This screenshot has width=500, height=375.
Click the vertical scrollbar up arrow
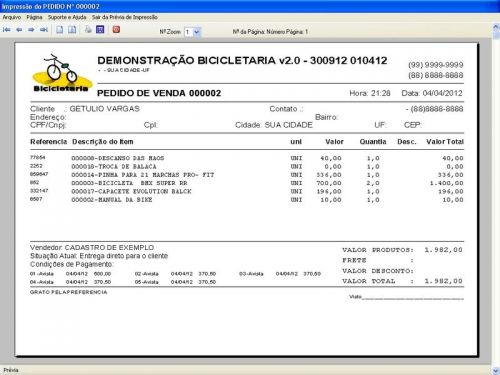[496, 27]
